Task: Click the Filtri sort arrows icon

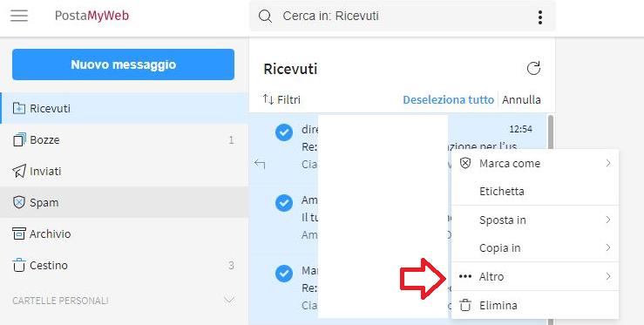Action: [268, 99]
